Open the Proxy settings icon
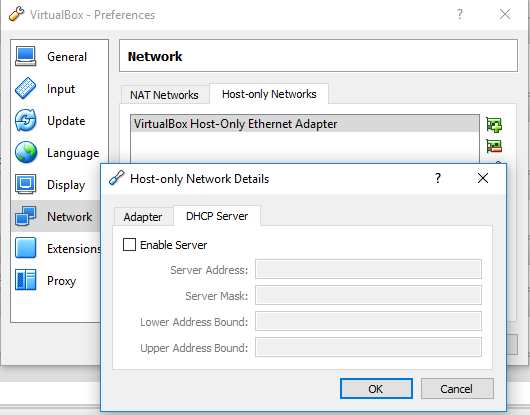 tap(25, 280)
